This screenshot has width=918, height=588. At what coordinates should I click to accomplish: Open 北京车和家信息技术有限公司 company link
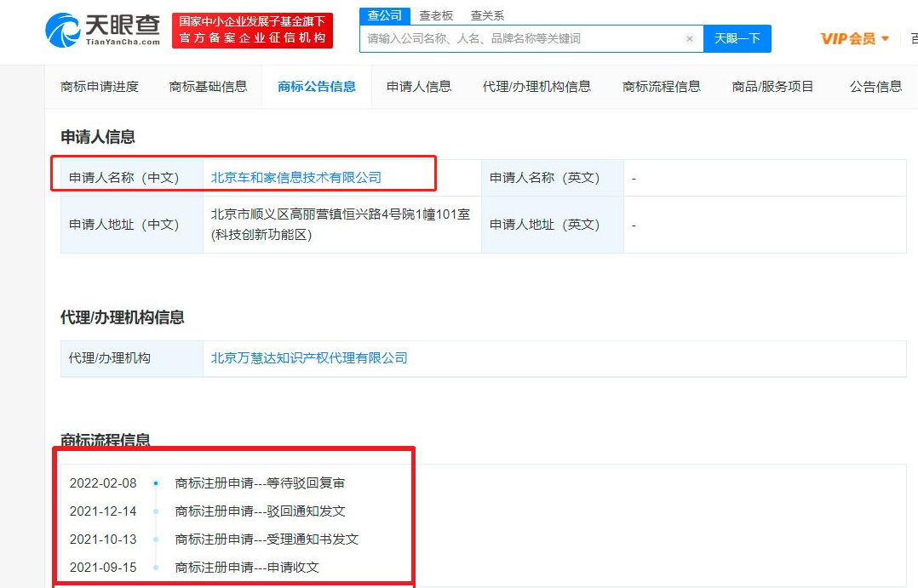[296, 178]
